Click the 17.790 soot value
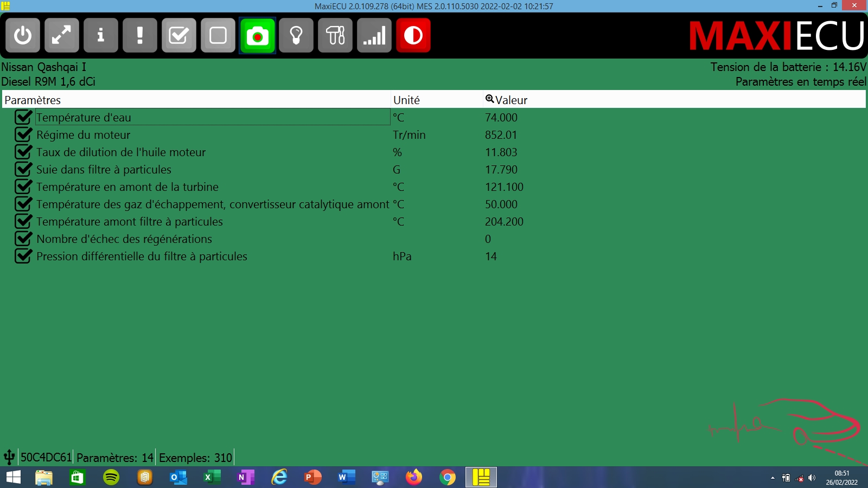 tap(501, 170)
